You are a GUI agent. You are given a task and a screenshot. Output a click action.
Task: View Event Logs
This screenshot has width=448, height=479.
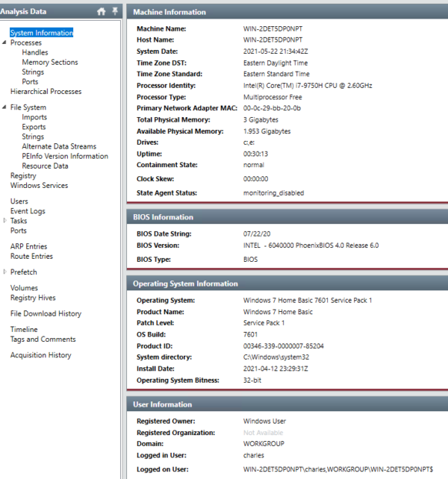[x=28, y=211]
